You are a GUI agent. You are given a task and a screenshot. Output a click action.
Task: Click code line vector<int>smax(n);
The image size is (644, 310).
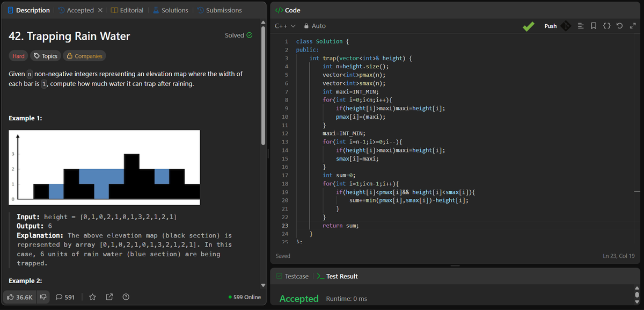click(354, 83)
